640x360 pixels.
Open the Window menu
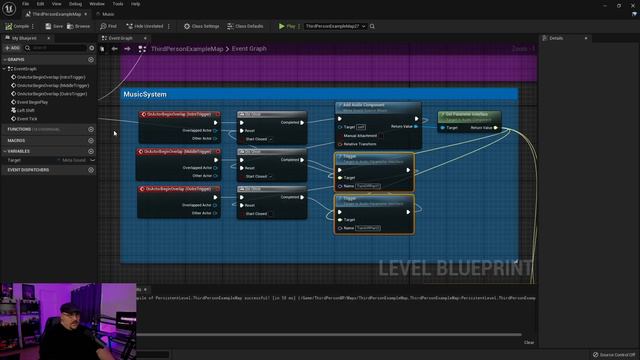tap(97, 4)
